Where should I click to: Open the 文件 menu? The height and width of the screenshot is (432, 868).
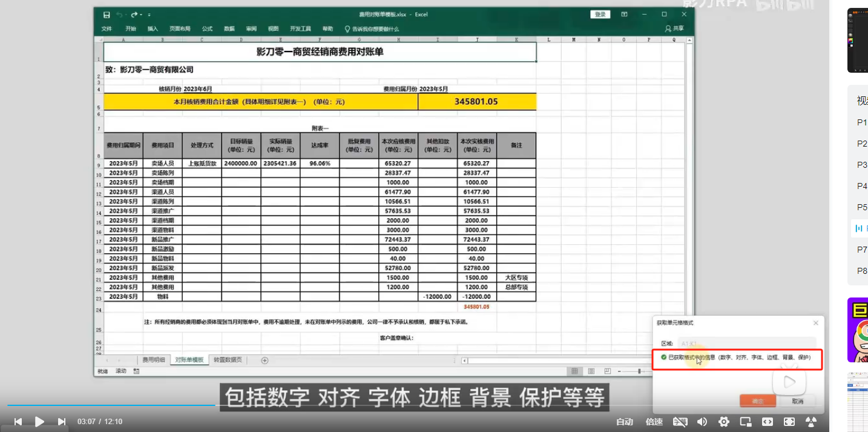107,28
